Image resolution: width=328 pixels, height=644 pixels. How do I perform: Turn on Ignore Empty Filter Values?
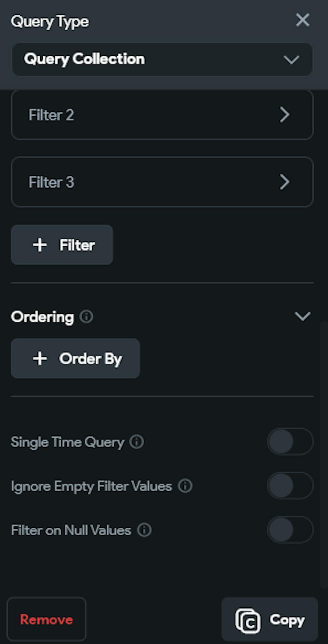[290, 486]
